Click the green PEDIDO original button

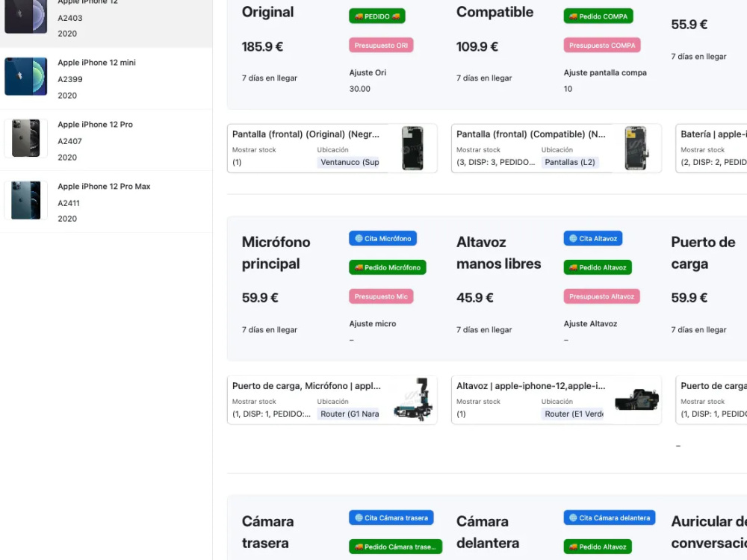[x=376, y=16]
